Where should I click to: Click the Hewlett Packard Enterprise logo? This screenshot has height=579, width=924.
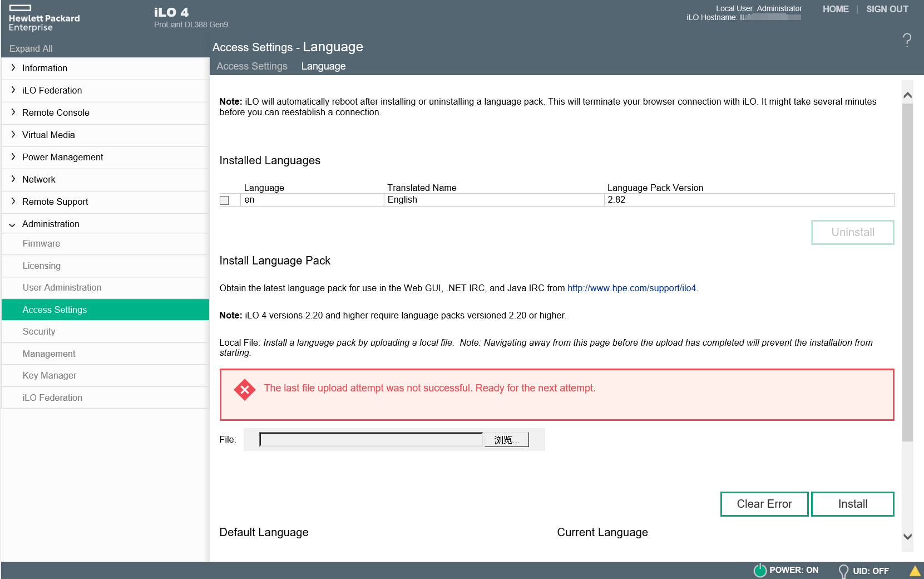tap(44, 18)
